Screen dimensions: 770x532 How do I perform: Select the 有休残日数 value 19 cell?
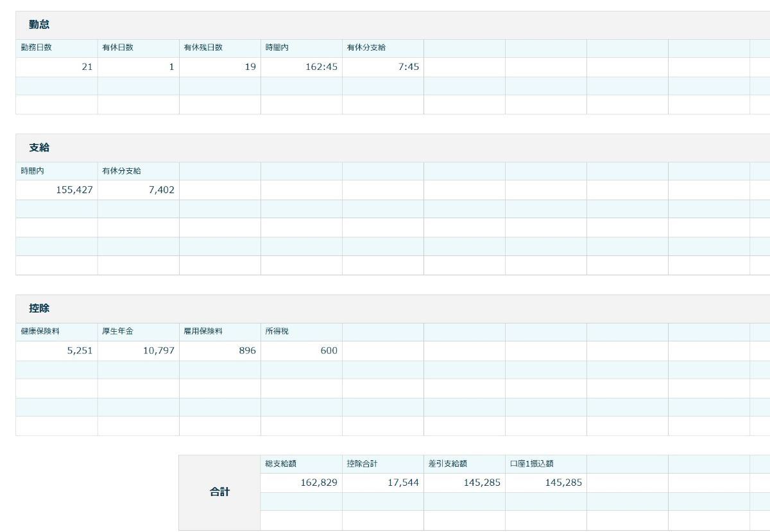[x=219, y=67]
